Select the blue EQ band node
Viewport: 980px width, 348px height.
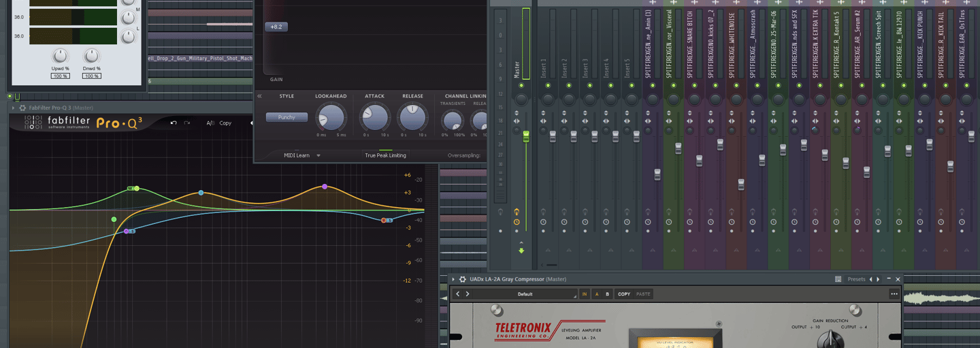coord(201,193)
